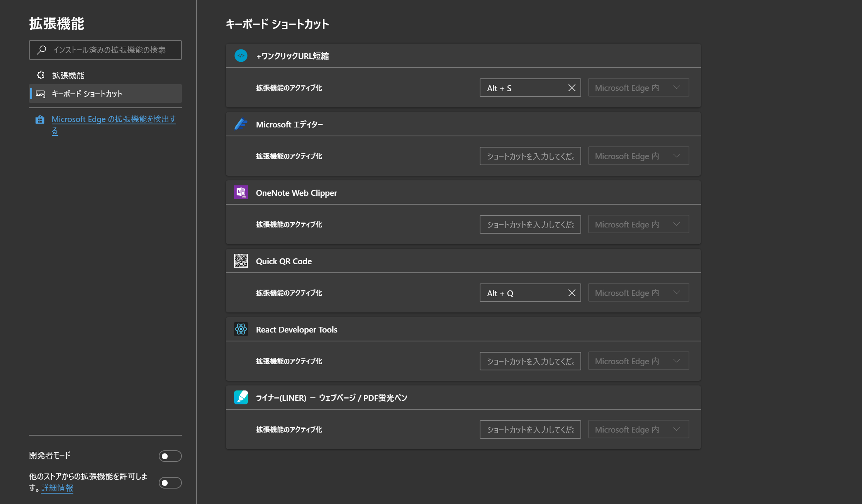Viewport: 862px width, 504px height.
Task: Open scope dropdown for +ワンクリックURL短縮
Action: coord(638,88)
